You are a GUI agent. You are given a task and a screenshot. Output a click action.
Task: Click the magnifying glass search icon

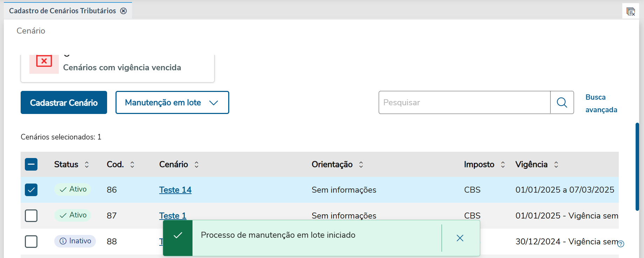(x=562, y=102)
